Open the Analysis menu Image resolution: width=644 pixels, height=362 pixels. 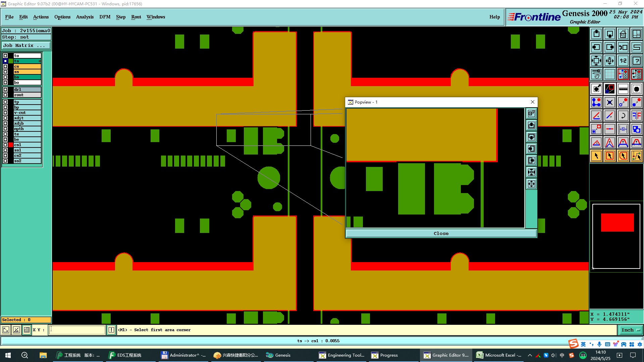pos(85,17)
